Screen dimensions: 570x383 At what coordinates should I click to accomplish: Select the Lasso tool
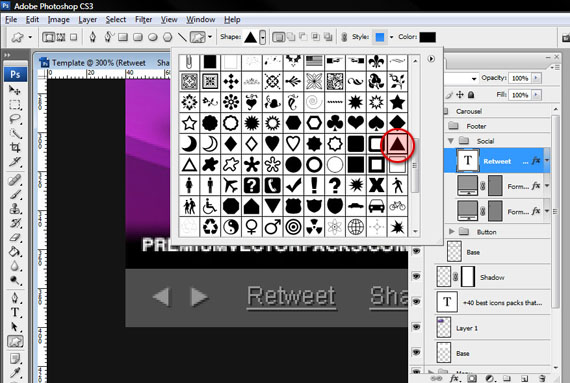tap(15, 119)
